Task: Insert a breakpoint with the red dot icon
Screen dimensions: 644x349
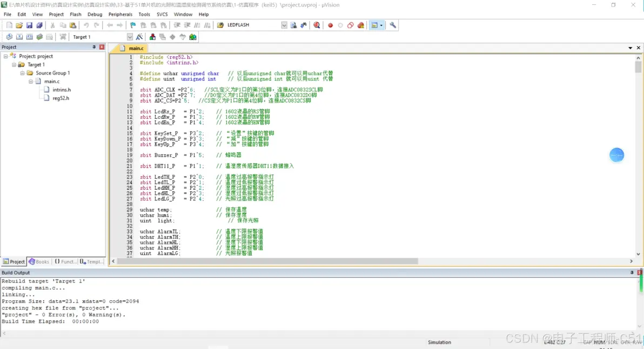Action: [x=330, y=25]
